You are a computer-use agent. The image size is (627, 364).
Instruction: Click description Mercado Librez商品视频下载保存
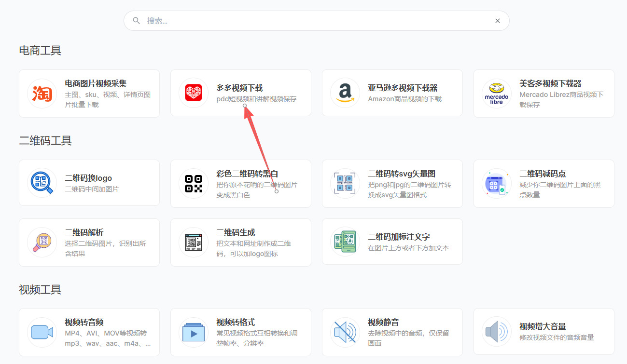pyautogui.click(x=561, y=99)
